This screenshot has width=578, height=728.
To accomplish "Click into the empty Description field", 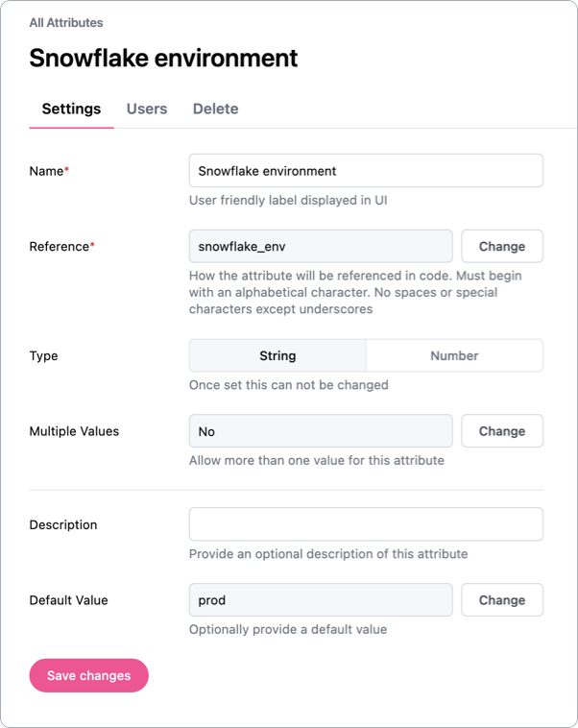I will click(366, 524).
